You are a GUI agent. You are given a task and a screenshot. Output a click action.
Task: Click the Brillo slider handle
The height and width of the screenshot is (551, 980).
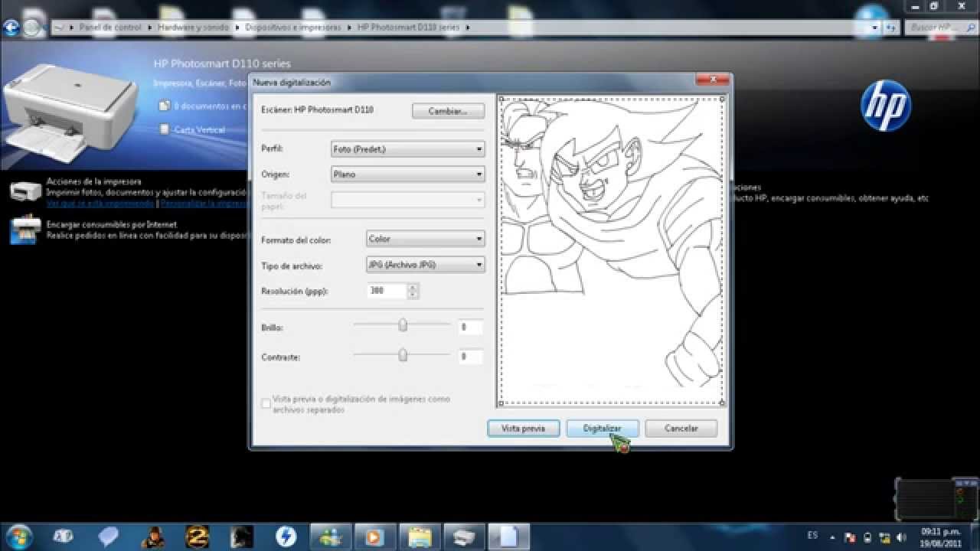[x=403, y=325]
